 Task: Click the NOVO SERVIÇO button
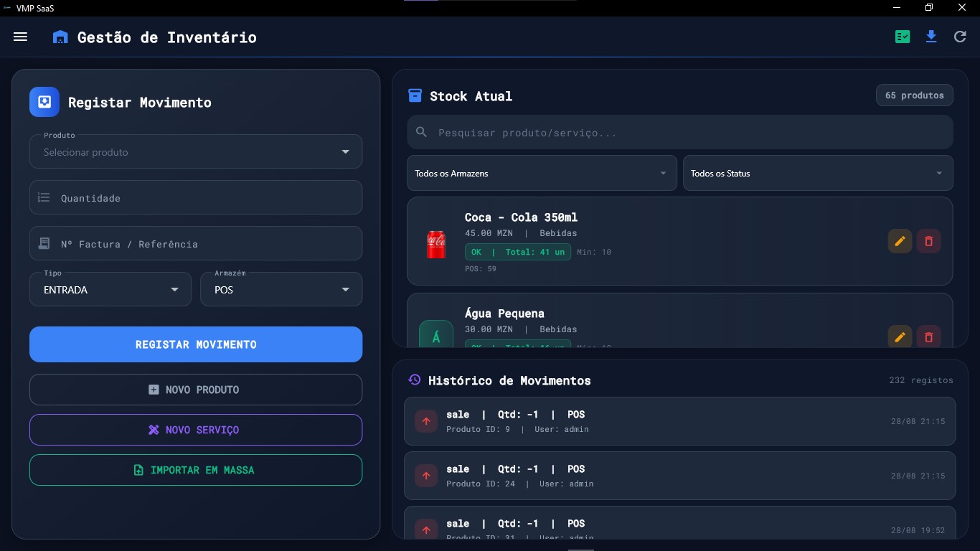196,430
